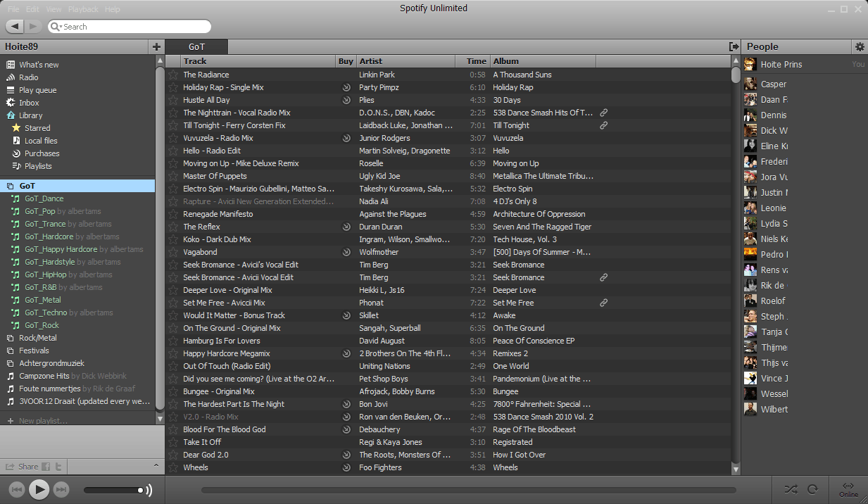868x504 pixels.
Task: Toggle shuffle mode
Action: pos(790,489)
